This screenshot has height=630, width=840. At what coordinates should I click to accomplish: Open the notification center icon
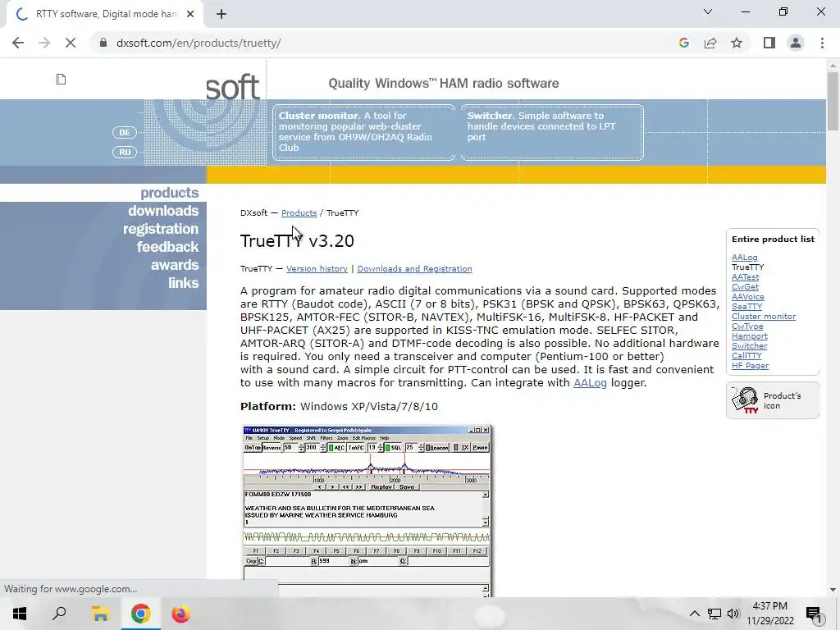pos(814,614)
